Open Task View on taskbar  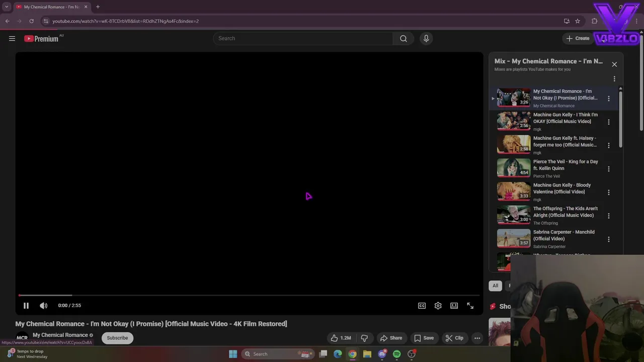click(324, 354)
